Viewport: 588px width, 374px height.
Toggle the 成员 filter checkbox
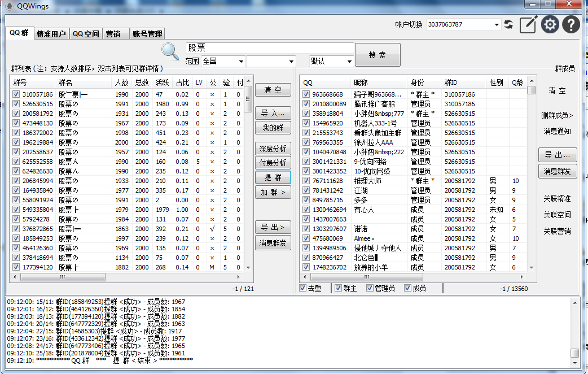pos(407,288)
